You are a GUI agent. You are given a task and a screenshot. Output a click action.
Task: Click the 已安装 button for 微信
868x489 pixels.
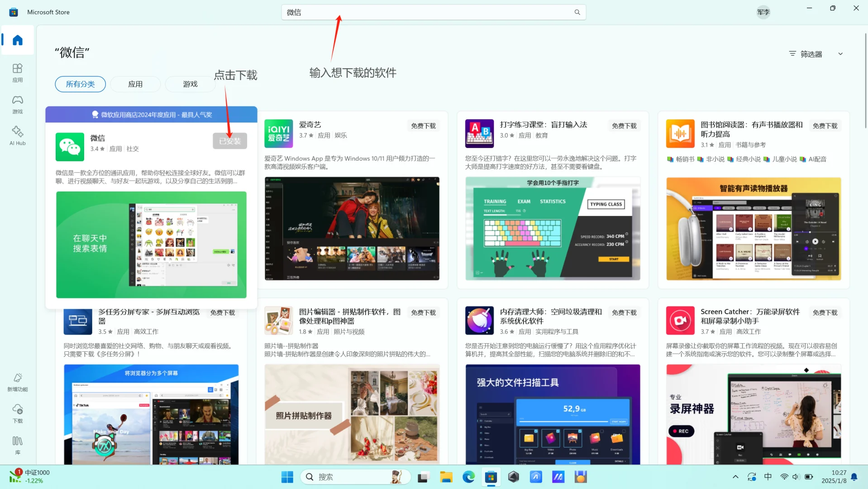coord(229,140)
